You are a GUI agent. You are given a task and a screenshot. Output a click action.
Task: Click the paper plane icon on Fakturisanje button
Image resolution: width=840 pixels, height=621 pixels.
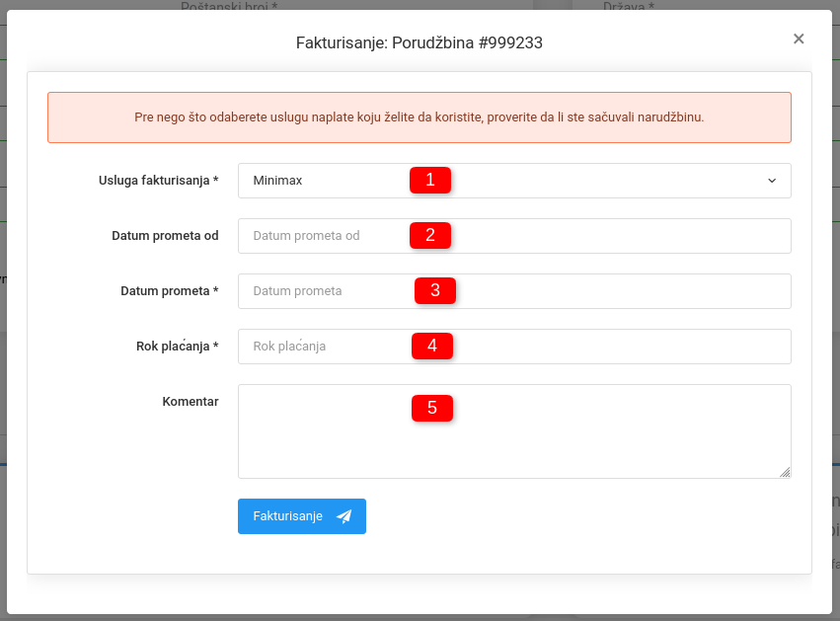click(x=344, y=516)
